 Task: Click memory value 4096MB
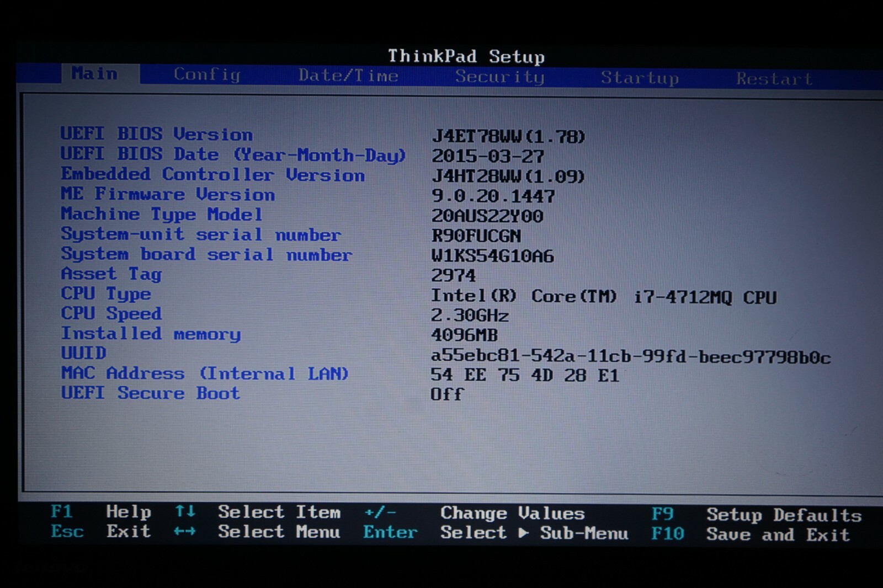tap(464, 335)
